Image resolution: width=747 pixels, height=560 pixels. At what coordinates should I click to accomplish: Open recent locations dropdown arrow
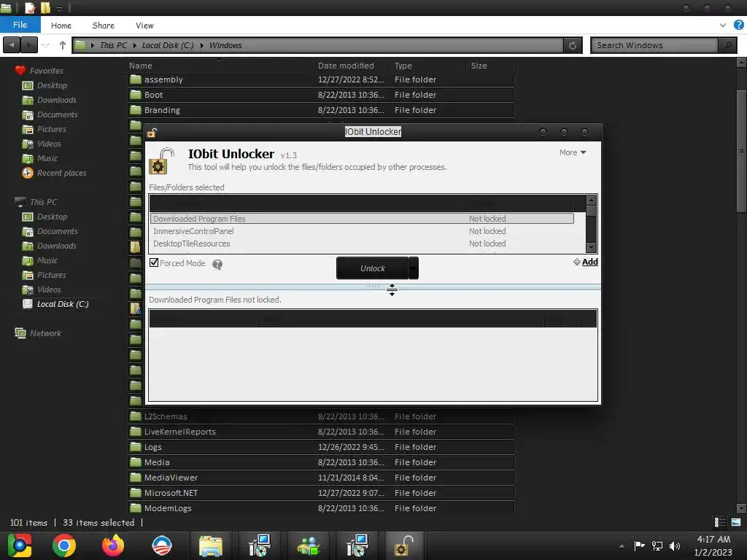(x=46, y=45)
